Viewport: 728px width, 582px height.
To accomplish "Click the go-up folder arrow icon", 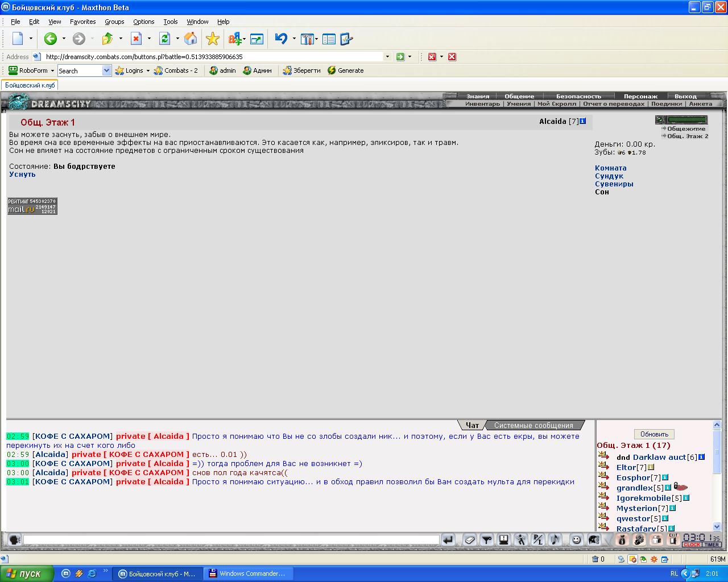I will [107, 39].
